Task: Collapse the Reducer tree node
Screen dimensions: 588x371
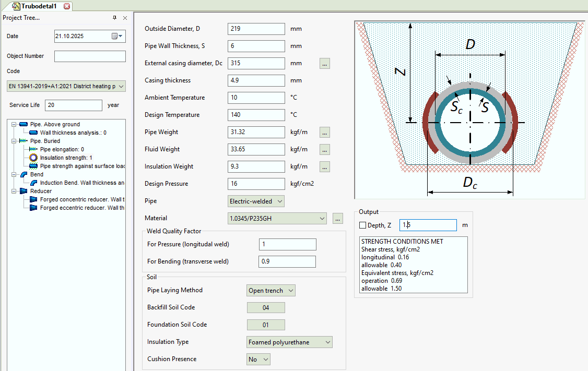Action: point(14,191)
